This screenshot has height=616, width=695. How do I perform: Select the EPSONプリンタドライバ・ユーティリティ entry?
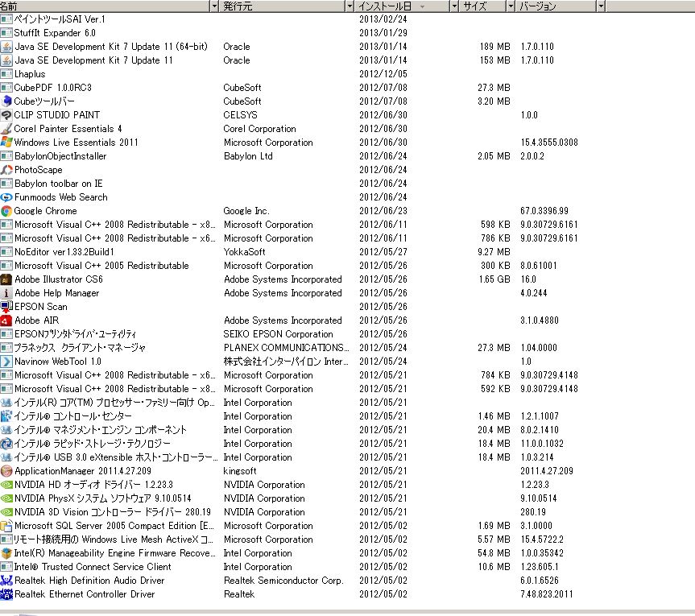tap(76, 334)
